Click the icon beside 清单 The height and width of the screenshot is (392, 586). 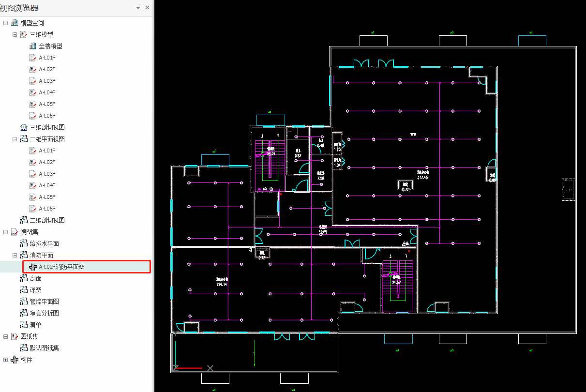[24, 325]
